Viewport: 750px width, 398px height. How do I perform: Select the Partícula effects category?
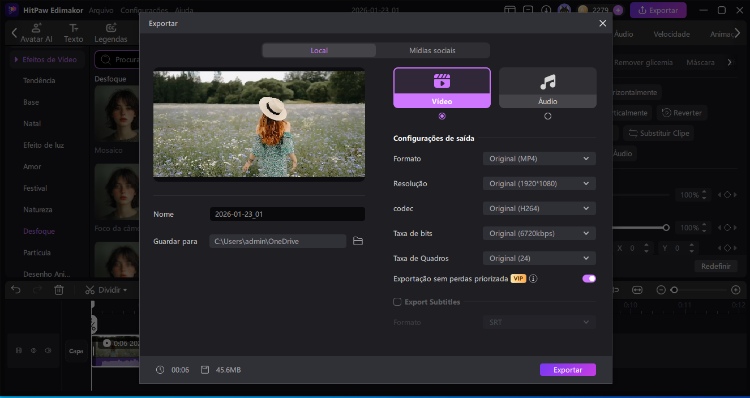[37, 253]
